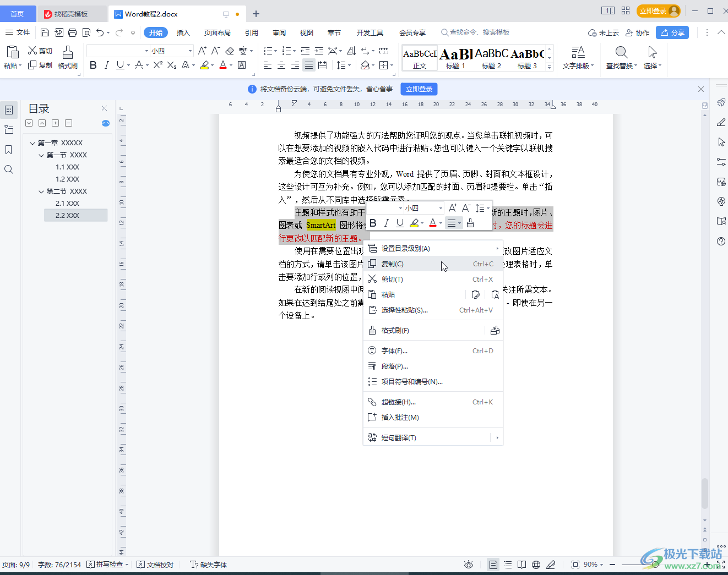This screenshot has height=575, width=728.
Task: Close the notification bar
Action: pos(700,89)
